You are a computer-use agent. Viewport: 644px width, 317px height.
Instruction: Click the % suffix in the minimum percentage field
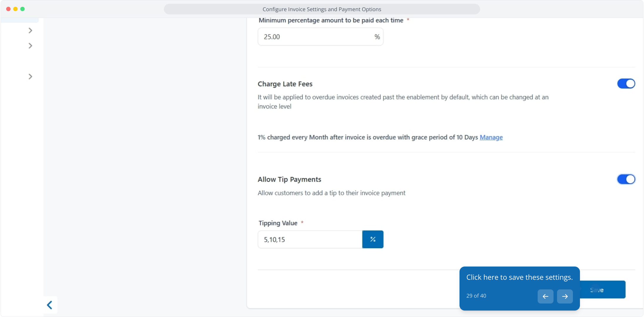tap(377, 37)
